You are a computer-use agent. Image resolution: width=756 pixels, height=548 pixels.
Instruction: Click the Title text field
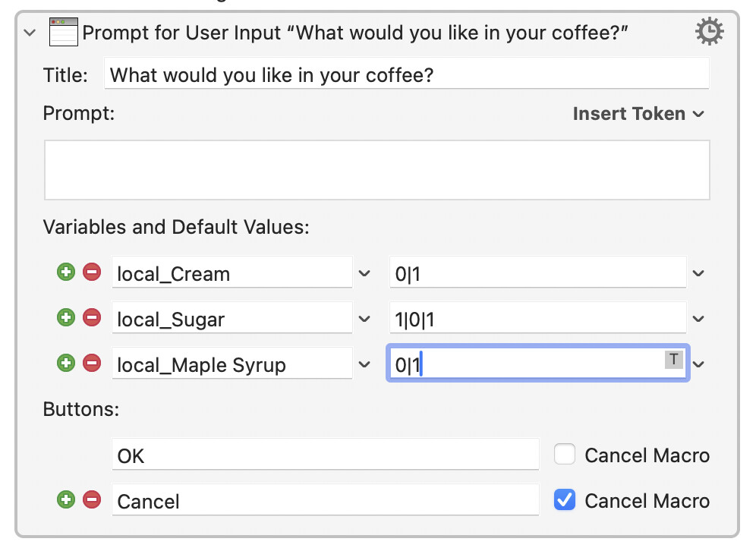(x=406, y=74)
